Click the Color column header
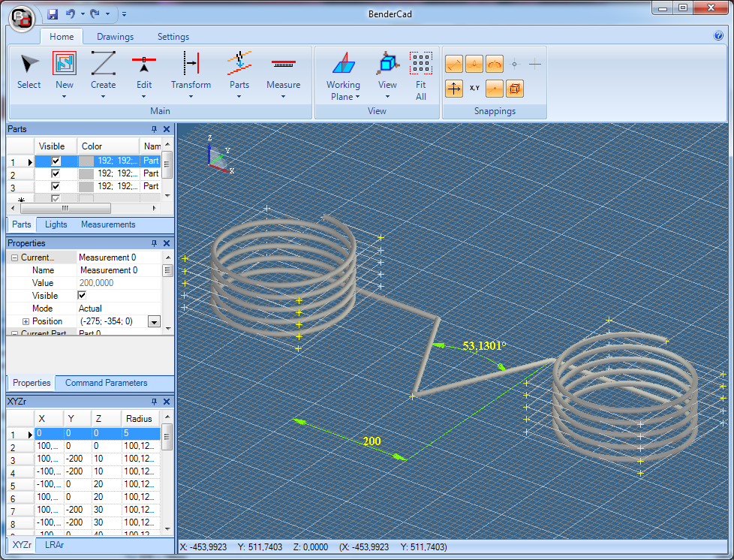Viewport: 734px width, 560px height. [109, 146]
